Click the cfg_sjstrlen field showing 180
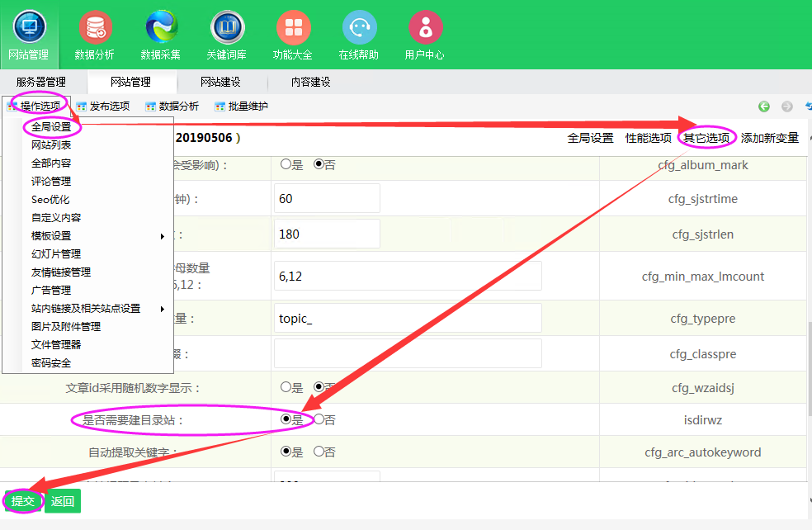Viewport: 812px width, 530px height. click(327, 234)
